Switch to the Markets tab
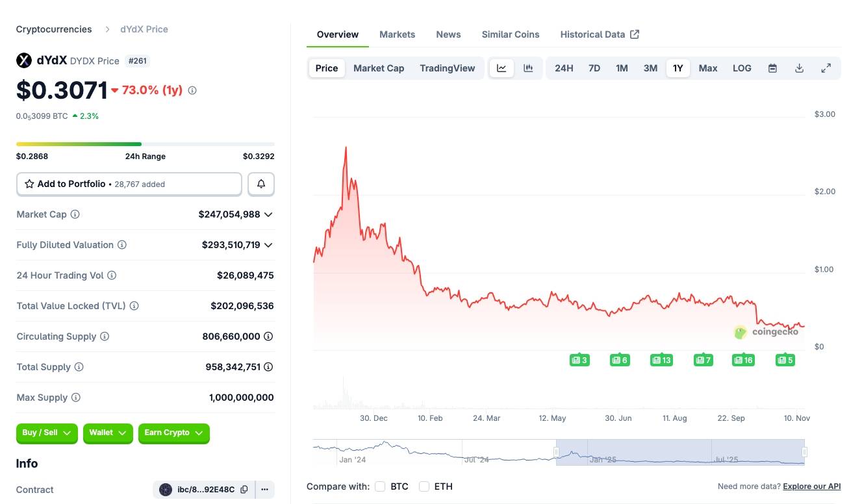The height and width of the screenshot is (504, 862). (x=397, y=34)
